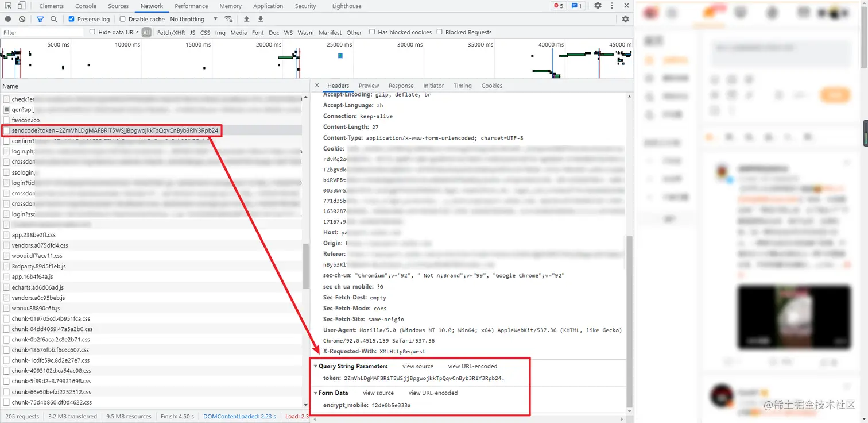Collapse the Form Data section
Viewport: 868px width, 423px height.
pos(316,393)
